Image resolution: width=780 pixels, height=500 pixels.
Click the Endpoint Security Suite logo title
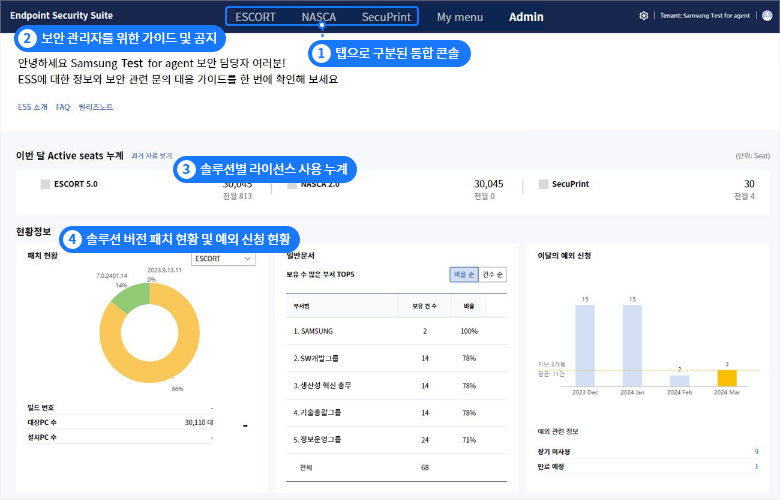[62, 15]
